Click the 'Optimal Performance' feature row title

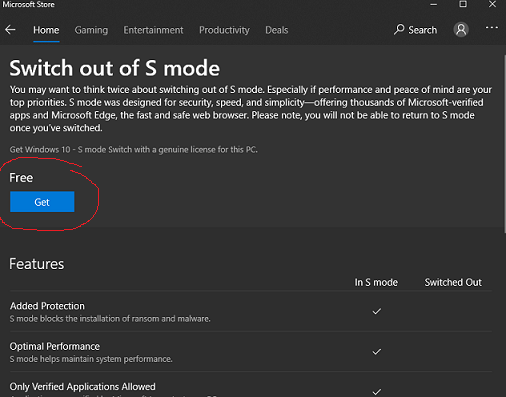pos(55,346)
